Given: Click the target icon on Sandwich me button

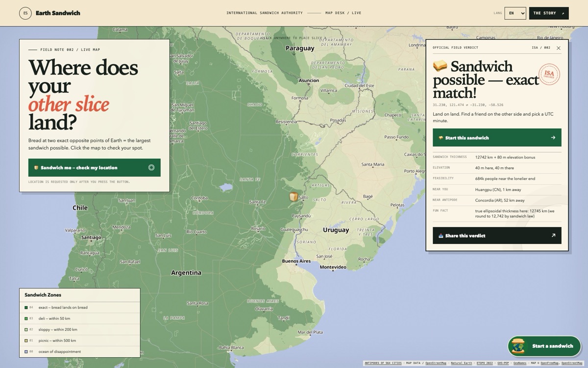Looking at the screenshot, I should pyautogui.click(x=151, y=168).
